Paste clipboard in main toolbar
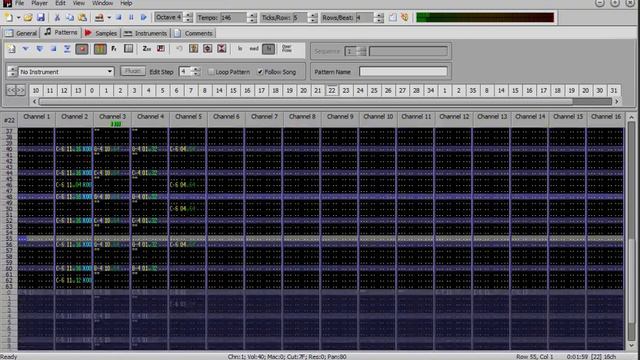This screenshot has height=360, width=640. pyautogui.click(x=82, y=18)
